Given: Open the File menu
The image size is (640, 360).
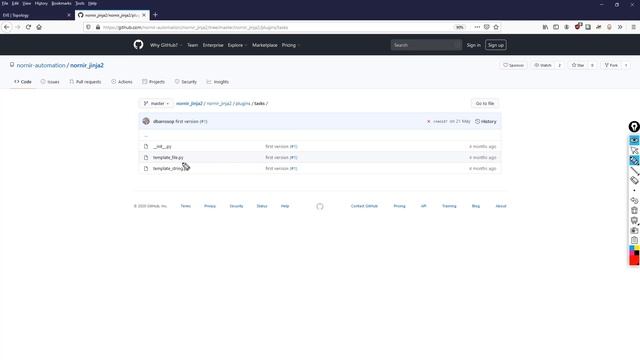Looking at the screenshot, I should click(x=5, y=3).
